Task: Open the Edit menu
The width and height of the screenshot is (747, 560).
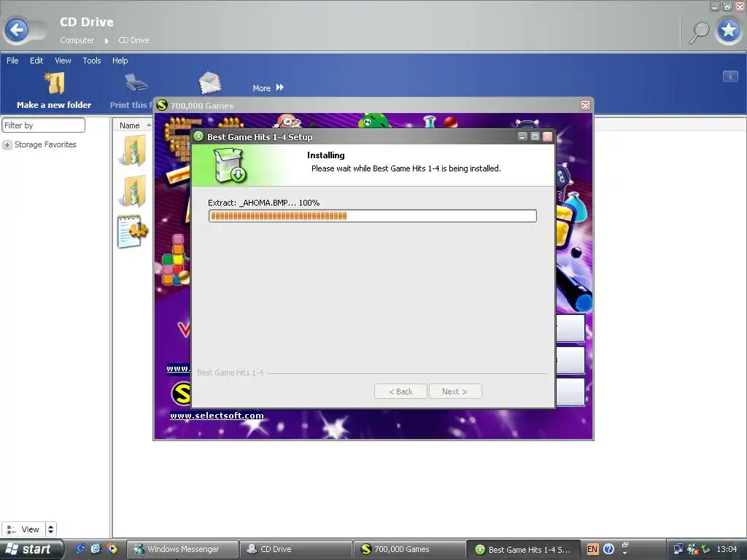Action: [36, 61]
